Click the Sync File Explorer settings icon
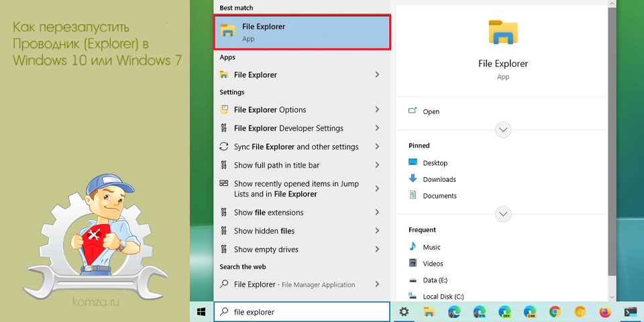This screenshot has width=644, height=322. [x=224, y=147]
